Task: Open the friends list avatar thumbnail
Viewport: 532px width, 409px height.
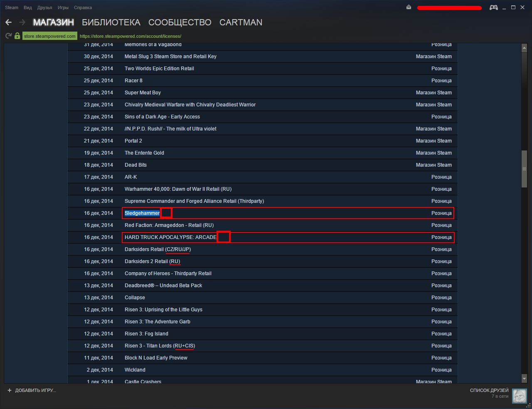Action: (519, 396)
